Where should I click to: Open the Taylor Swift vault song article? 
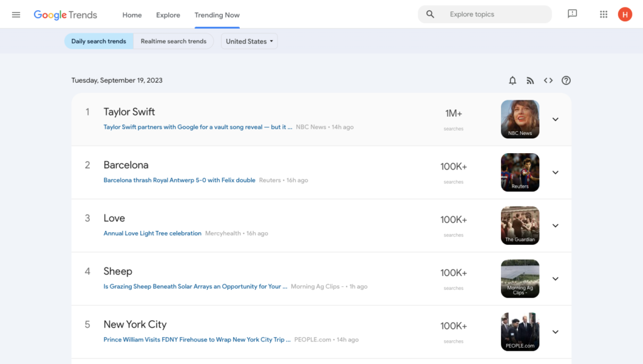(198, 127)
